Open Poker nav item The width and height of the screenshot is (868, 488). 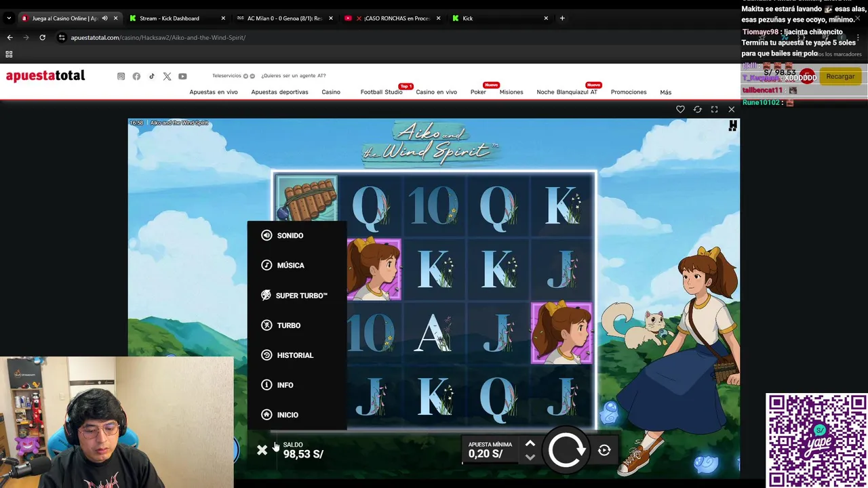click(x=478, y=92)
